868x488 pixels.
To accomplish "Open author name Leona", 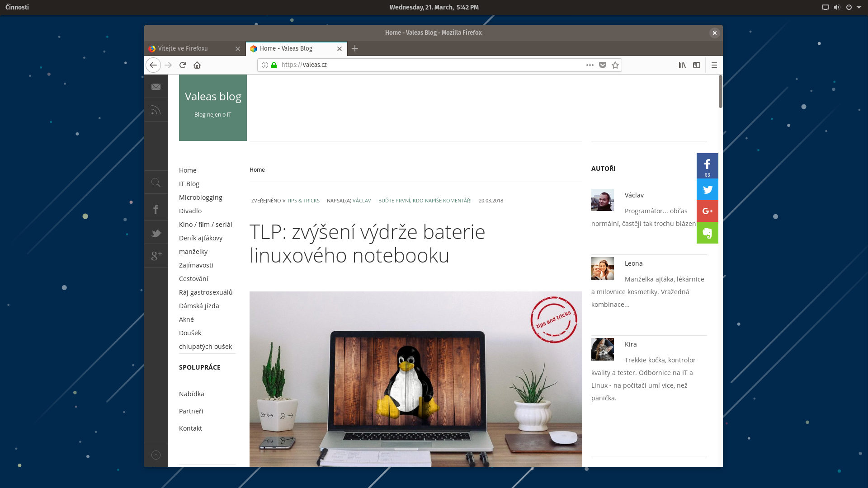I will 634,263.
